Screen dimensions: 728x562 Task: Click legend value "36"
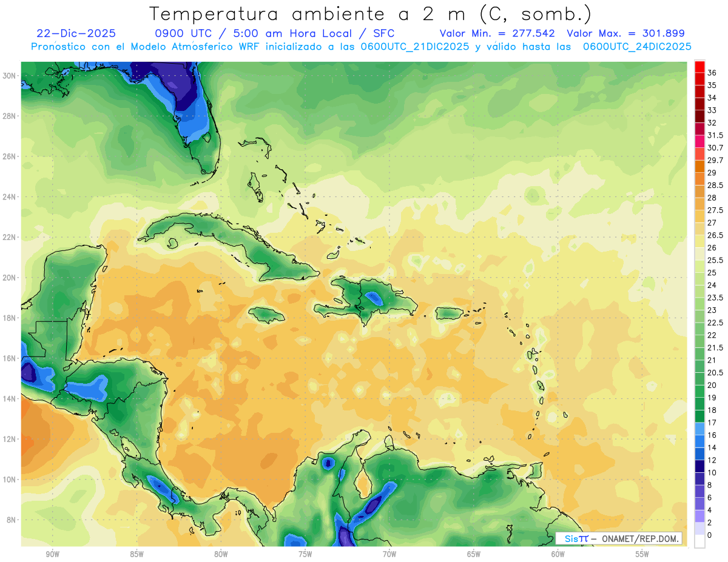coord(712,73)
